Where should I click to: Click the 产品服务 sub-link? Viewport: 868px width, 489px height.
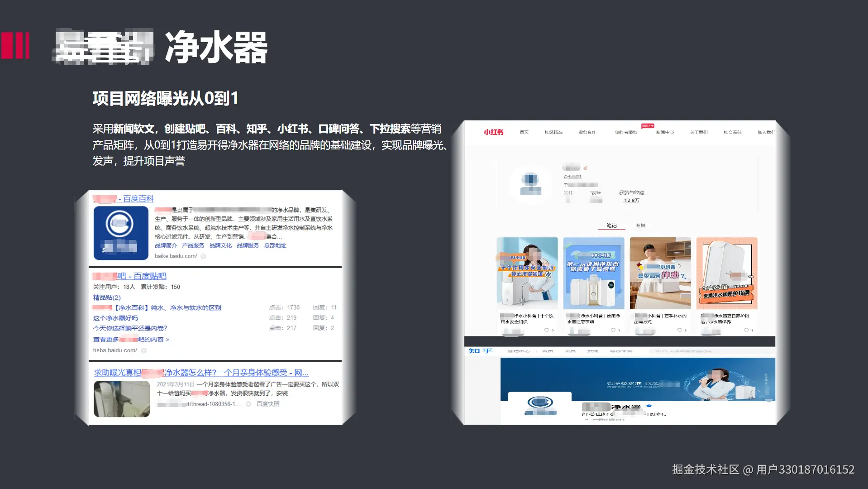(x=193, y=245)
